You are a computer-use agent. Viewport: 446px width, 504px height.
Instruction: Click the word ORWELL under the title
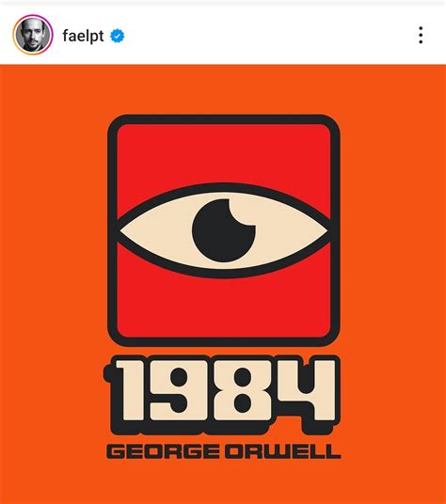[x=282, y=451]
